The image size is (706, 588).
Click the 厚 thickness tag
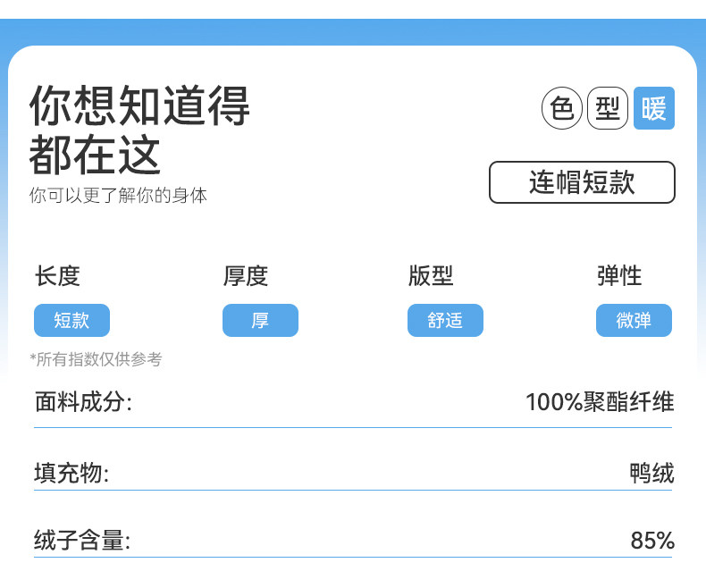(x=260, y=320)
